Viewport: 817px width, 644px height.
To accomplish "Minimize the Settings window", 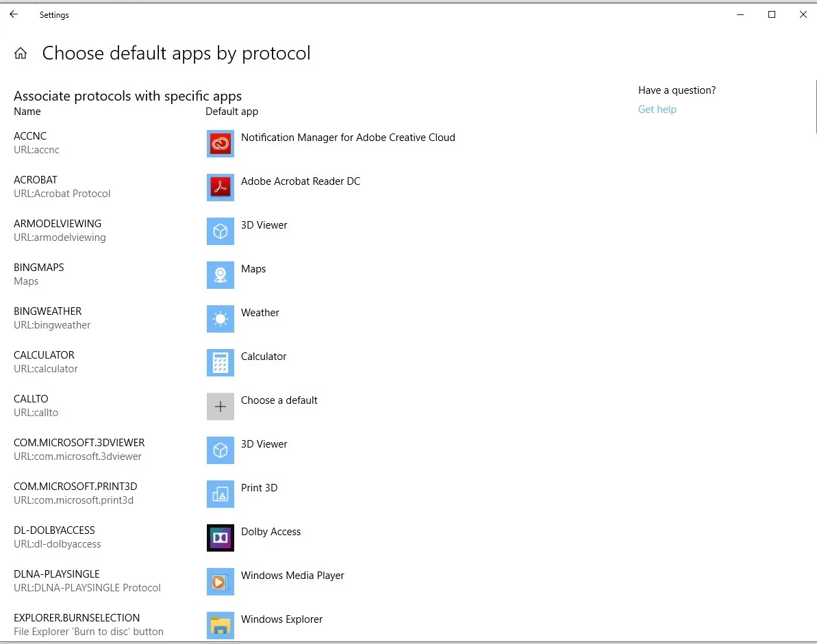I will [x=740, y=14].
